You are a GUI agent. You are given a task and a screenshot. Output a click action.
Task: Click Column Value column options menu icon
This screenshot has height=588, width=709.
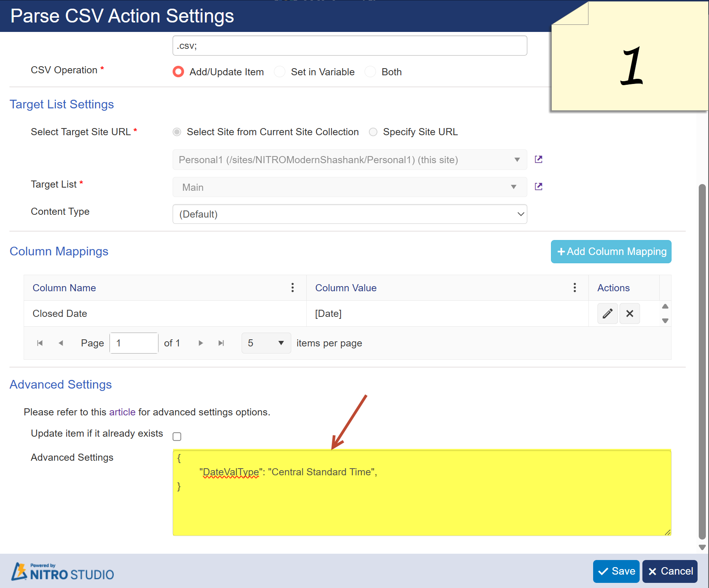coord(575,288)
